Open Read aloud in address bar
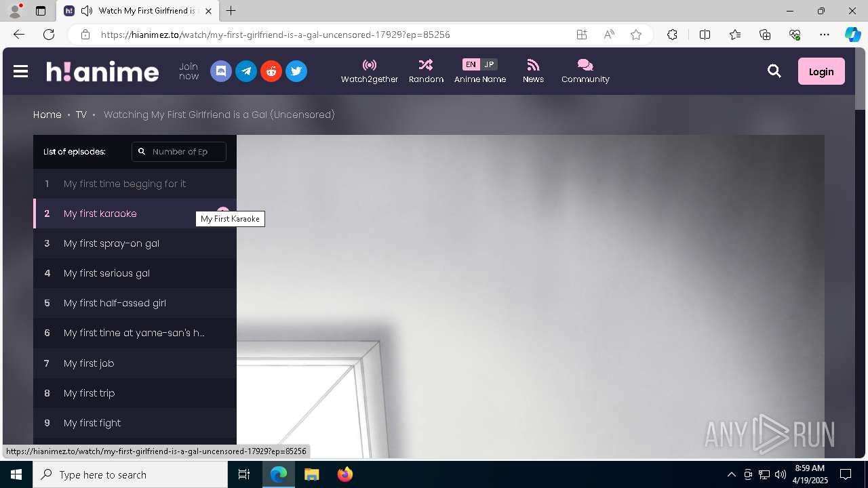The width and height of the screenshot is (868, 488). point(609,35)
